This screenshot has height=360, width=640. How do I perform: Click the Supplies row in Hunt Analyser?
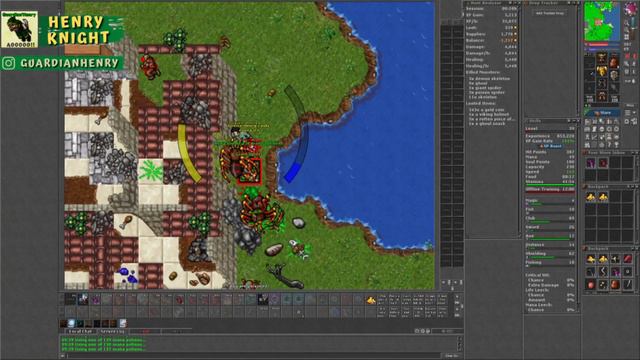pos(491,34)
